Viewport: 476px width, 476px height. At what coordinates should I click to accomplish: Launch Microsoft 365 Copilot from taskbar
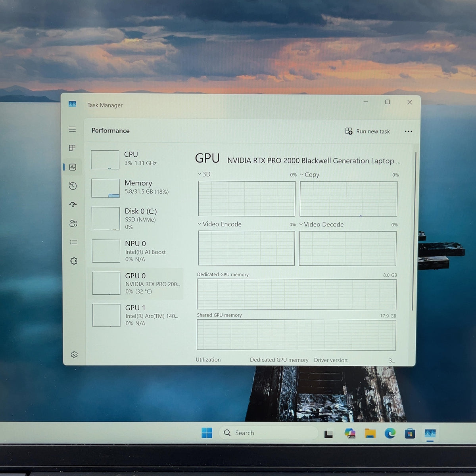(x=350, y=433)
